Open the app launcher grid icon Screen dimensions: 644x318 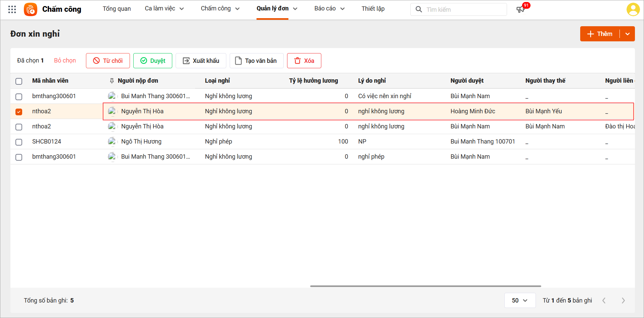(x=12, y=9)
